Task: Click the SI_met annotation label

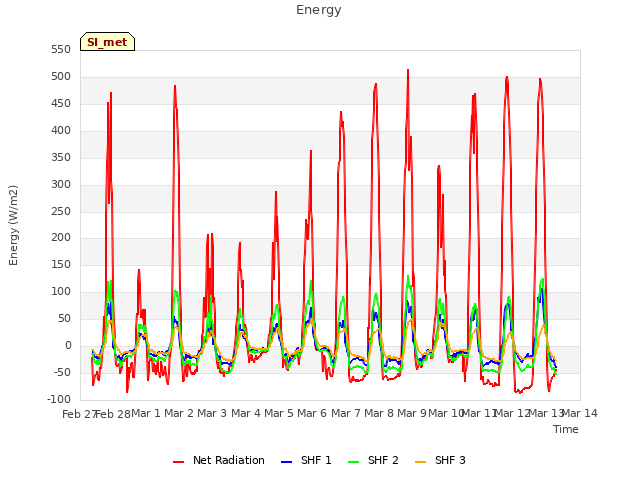Action: pos(107,42)
